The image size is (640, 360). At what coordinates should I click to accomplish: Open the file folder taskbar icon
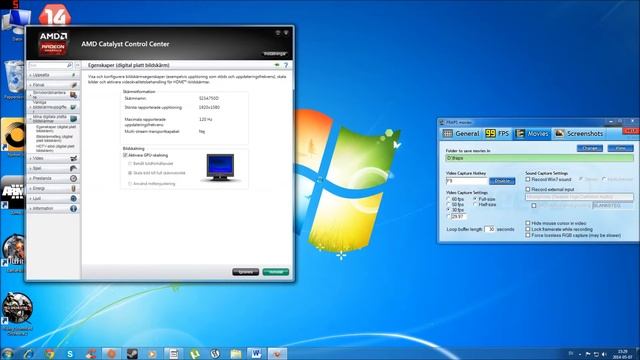click(236, 353)
